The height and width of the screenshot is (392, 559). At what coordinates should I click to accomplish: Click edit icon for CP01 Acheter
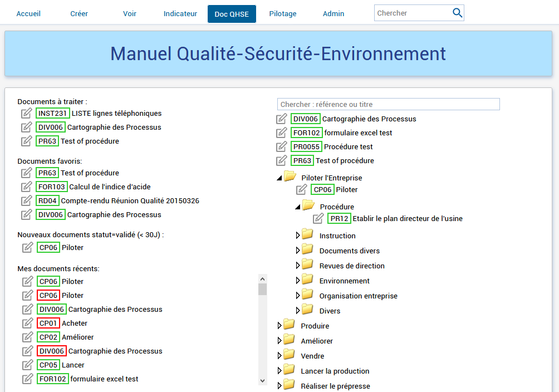(x=27, y=323)
